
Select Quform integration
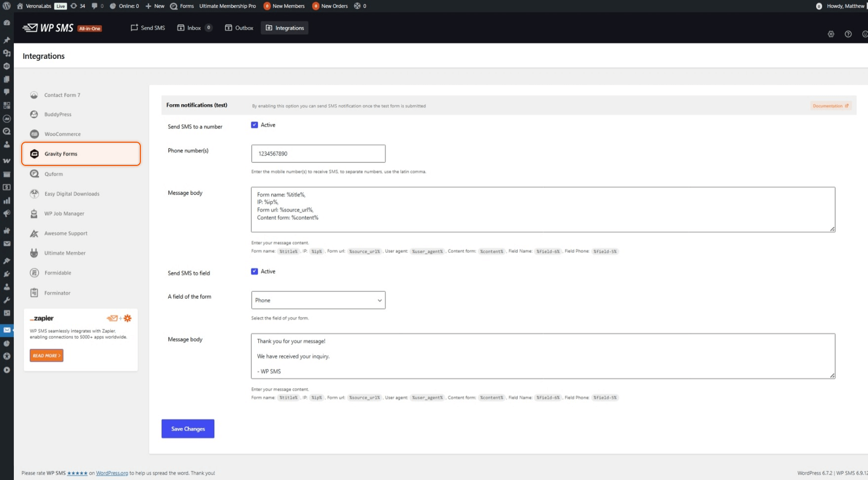coord(81,174)
